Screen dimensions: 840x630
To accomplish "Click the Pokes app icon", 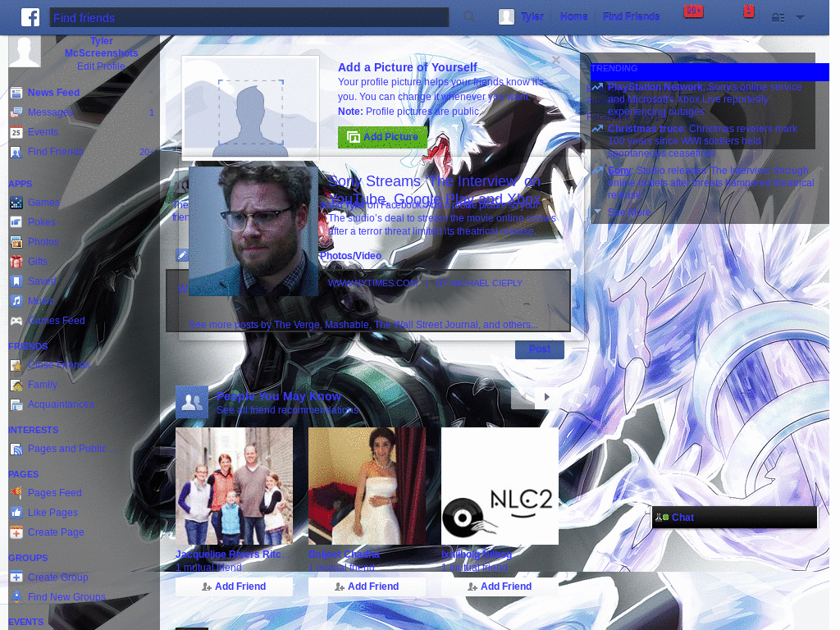I will point(16,222).
